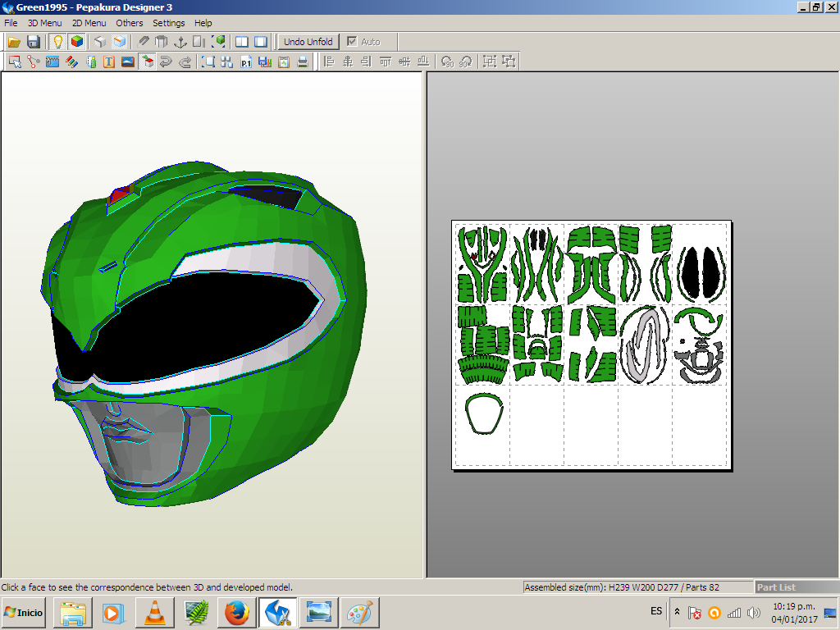Align parts to right edge icon
Viewport: 840px width, 630px height.
(367, 62)
